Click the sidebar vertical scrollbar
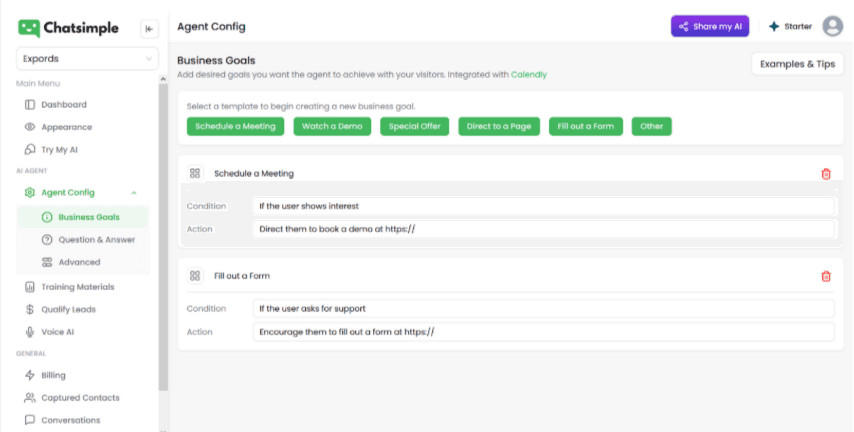 163,237
